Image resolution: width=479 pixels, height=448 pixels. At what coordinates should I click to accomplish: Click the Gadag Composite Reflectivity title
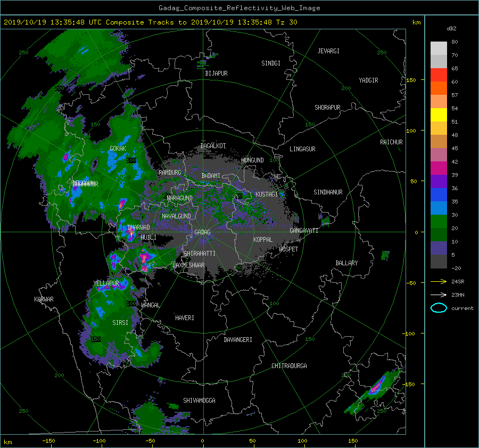tap(239, 8)
